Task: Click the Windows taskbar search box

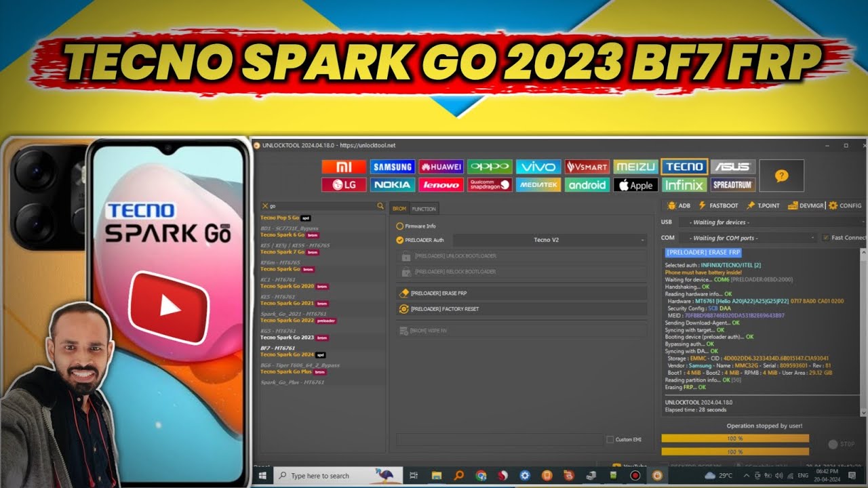Action: [338, 476]
